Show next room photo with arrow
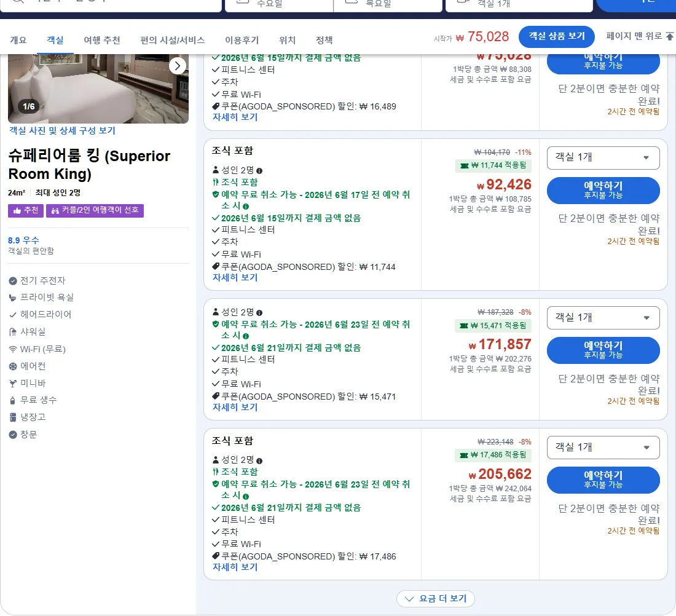Screen dimensions: 676x616 (x=177, y=66)
